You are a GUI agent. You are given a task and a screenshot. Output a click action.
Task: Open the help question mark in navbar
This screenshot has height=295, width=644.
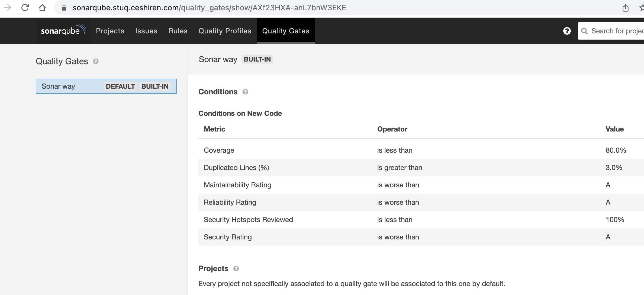click(567, 31)
